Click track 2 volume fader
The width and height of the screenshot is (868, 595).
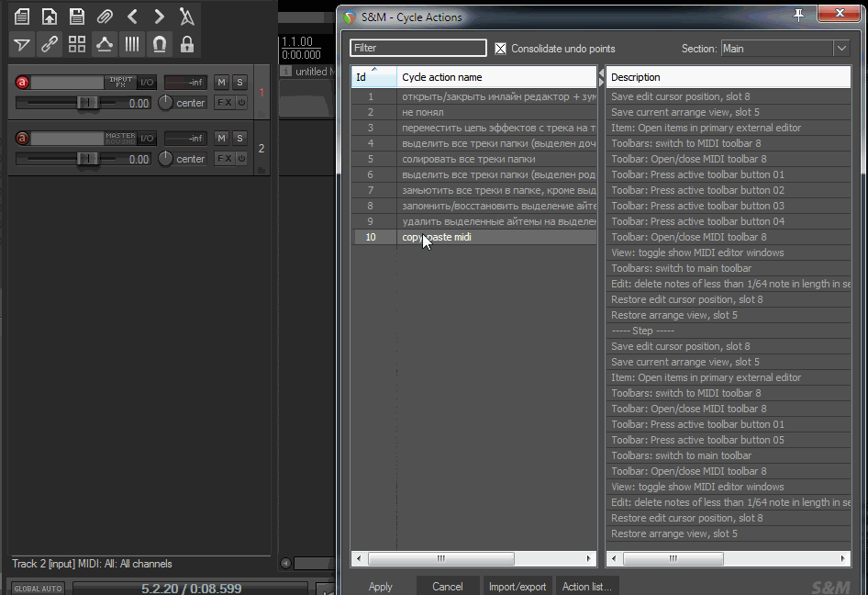pyautogui.click(x=87, y=159)
